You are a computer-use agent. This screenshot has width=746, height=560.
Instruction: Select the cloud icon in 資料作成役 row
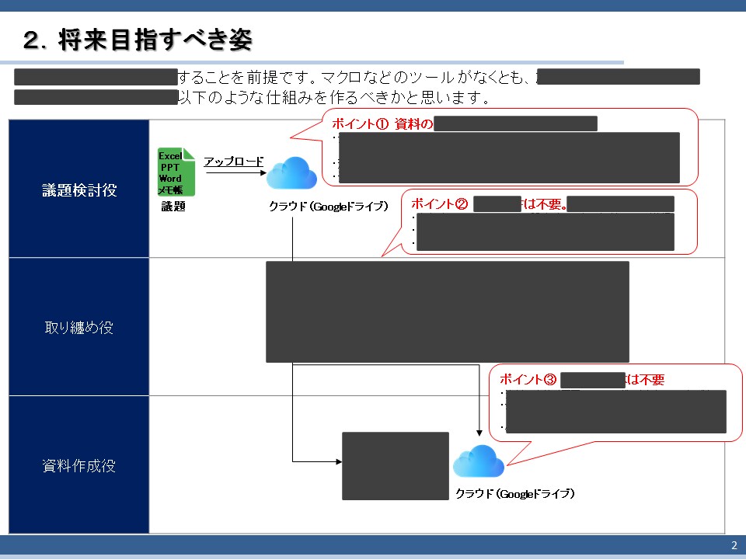point(479,461)
